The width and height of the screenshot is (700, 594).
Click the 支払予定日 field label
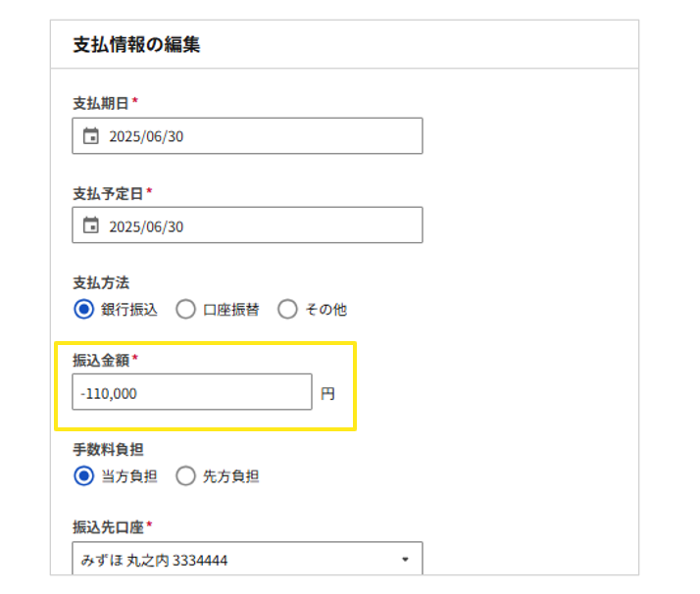pyautogui.click(x=108, y=193)
